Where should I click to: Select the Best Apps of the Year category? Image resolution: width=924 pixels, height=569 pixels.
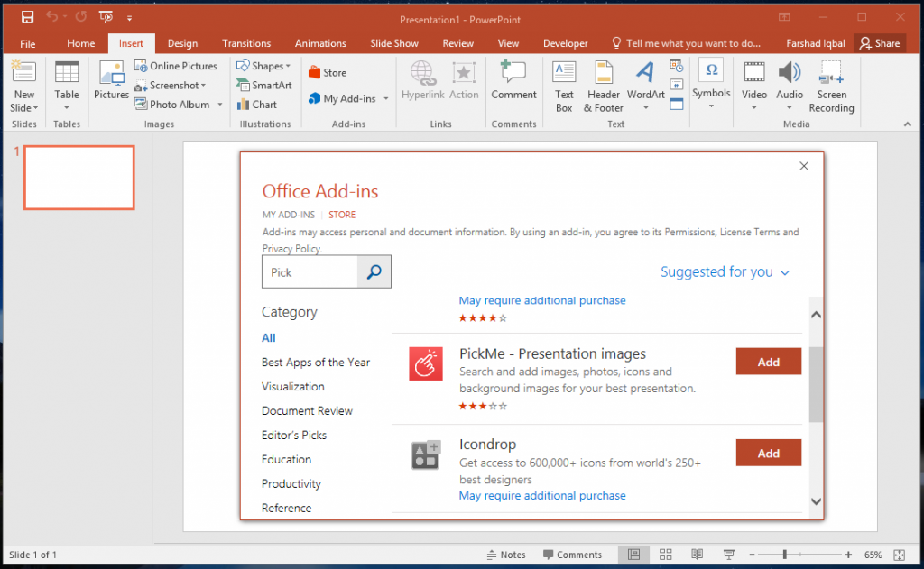point(316,363)
